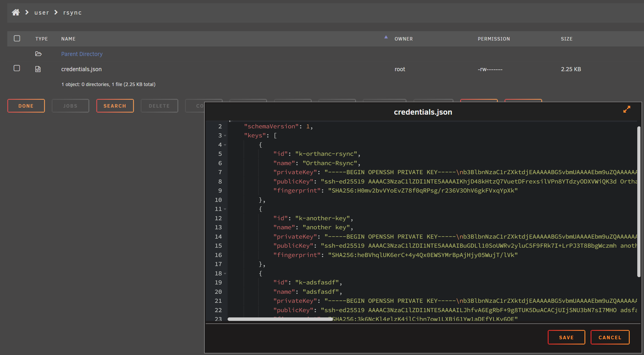Collapse the object fold arrow on line 4

click(225, 145)
